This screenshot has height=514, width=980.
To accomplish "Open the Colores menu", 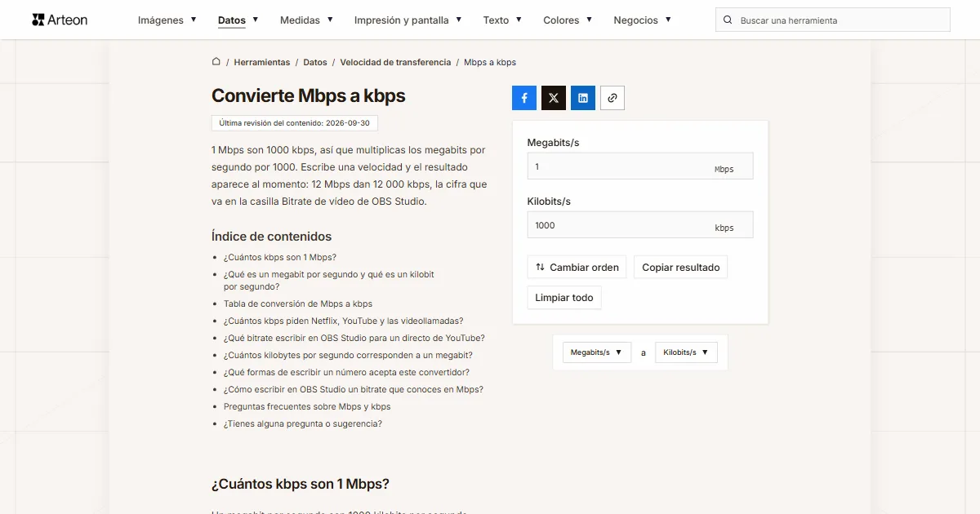I will click(568, 20).
